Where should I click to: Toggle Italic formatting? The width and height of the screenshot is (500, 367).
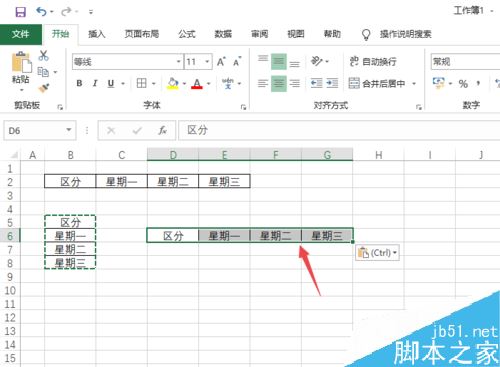tap(95, 83)
